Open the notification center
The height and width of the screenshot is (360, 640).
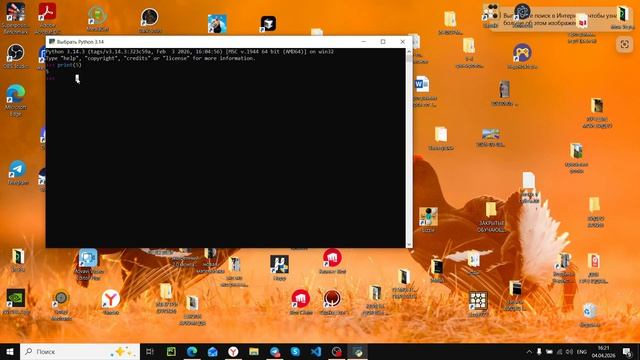coord(627,351)
